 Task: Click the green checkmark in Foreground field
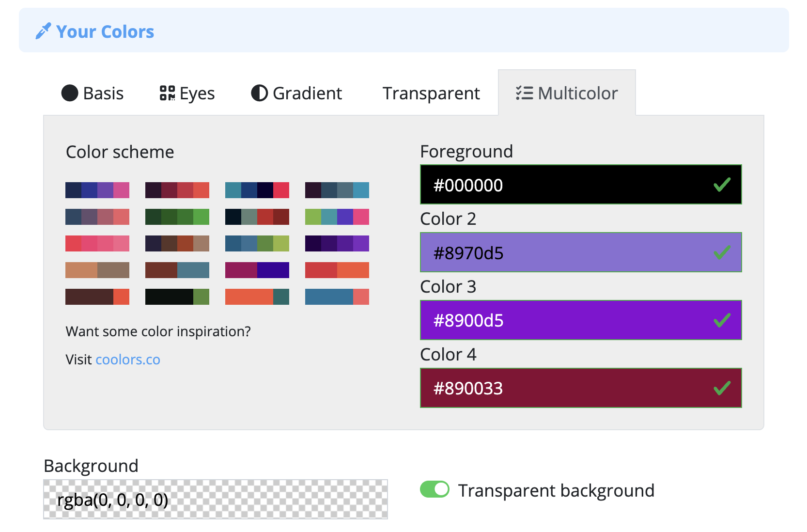point(721,185)
